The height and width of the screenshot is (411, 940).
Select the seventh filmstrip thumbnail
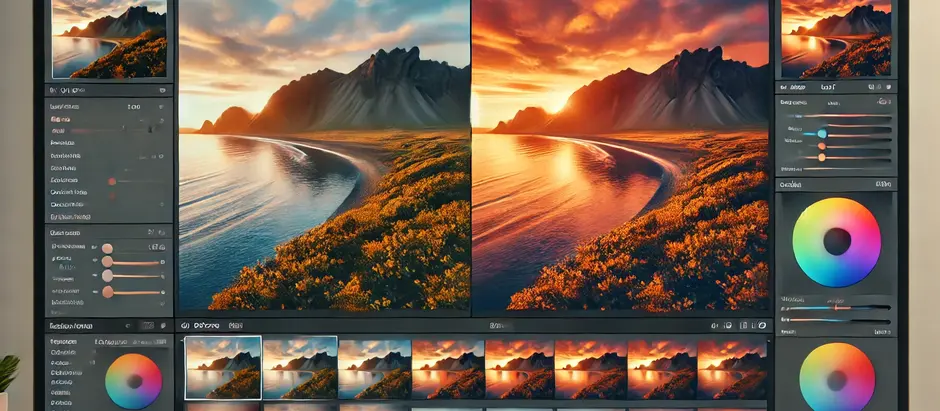(x=662, y=369)
